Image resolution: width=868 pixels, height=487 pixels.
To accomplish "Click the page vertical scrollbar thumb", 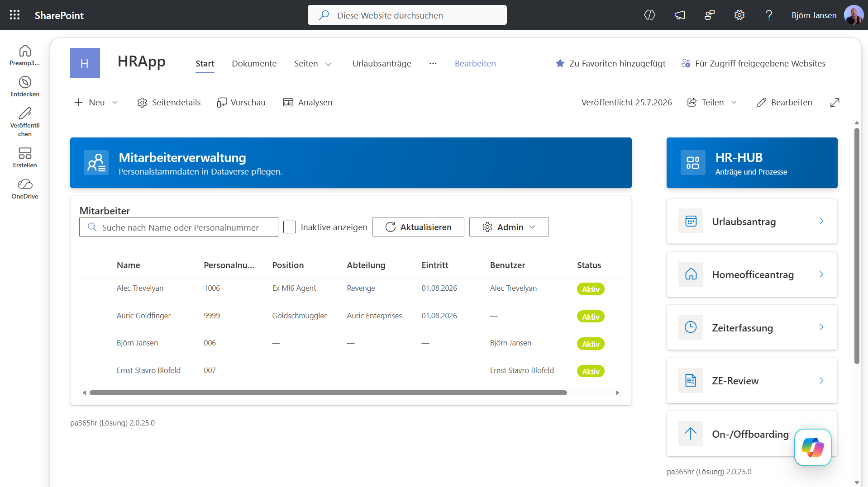I will click(x=857, y=246).
